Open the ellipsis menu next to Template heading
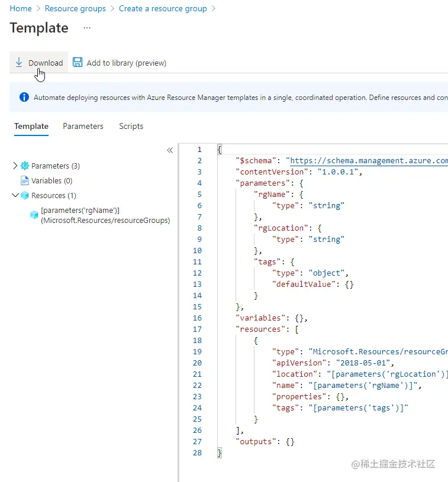Screen dimensions: 448x482 click(x=86, y=28)
